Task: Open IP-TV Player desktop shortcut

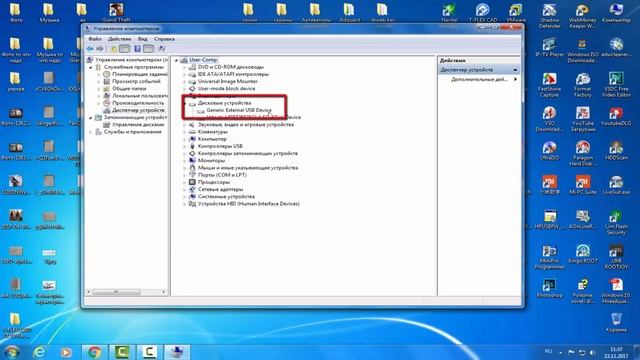Action: click(x=549, y=47)
